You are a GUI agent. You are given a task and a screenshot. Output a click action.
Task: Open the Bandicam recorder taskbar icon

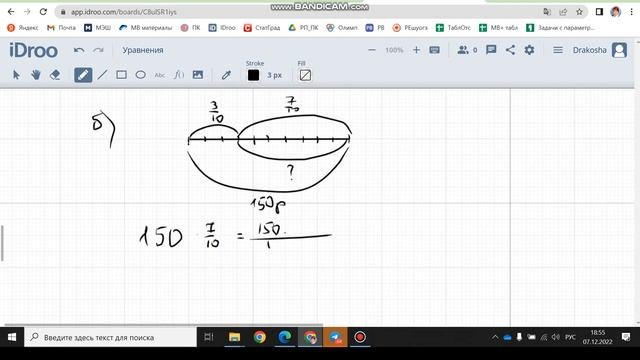coord(360,337)
